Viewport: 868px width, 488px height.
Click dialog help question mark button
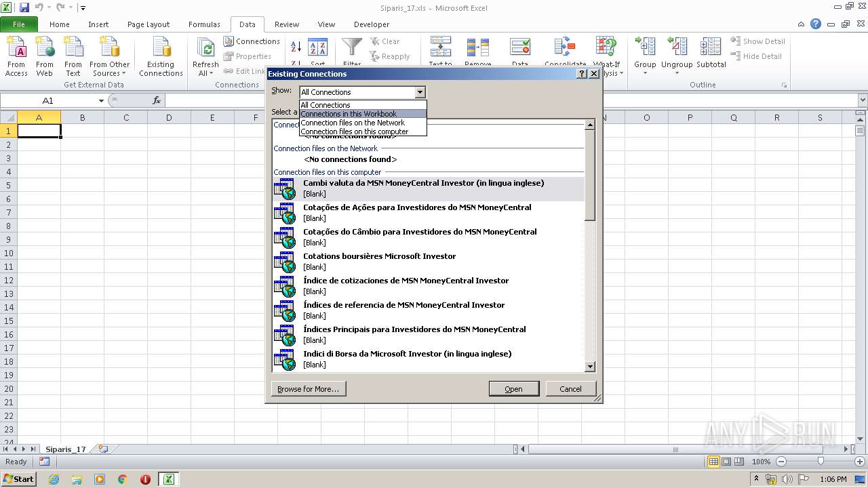click(x=582, y=74)
